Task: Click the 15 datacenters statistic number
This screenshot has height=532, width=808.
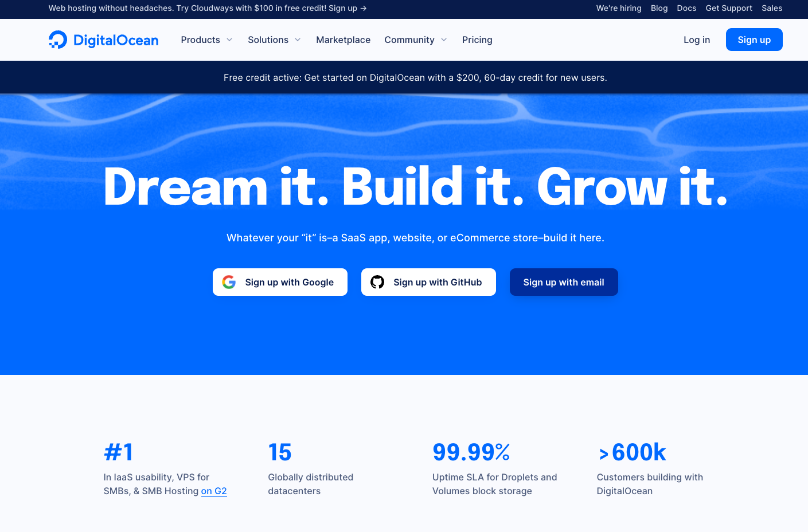Action: pos(280,452)
